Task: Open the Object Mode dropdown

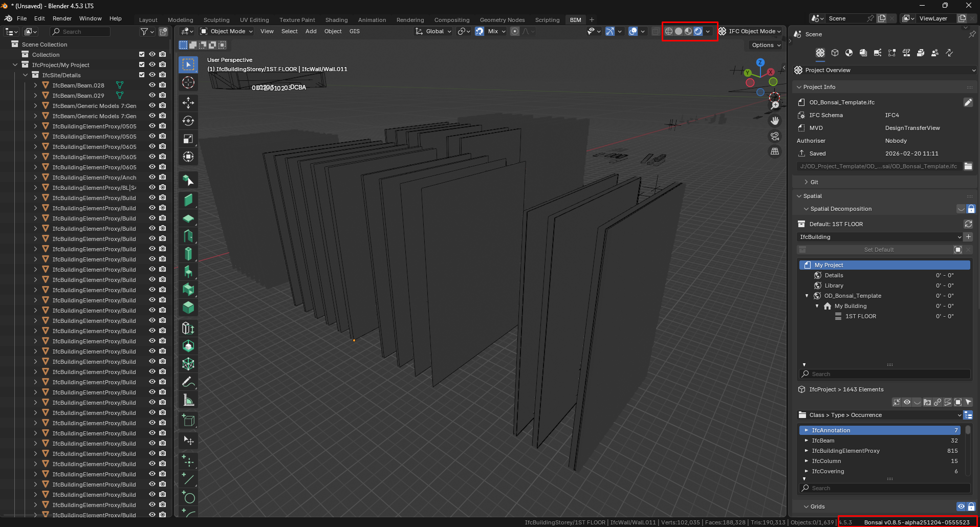Action: coord(227,31)
